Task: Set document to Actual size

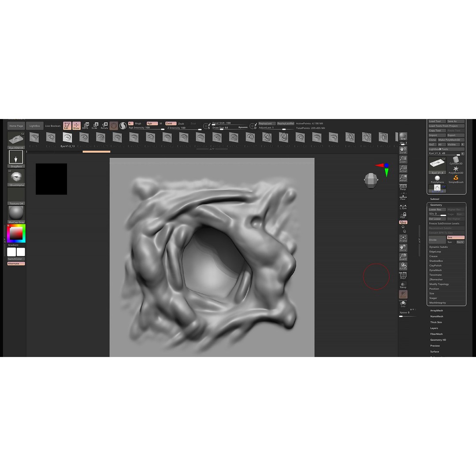Action: tap(403, 169)
